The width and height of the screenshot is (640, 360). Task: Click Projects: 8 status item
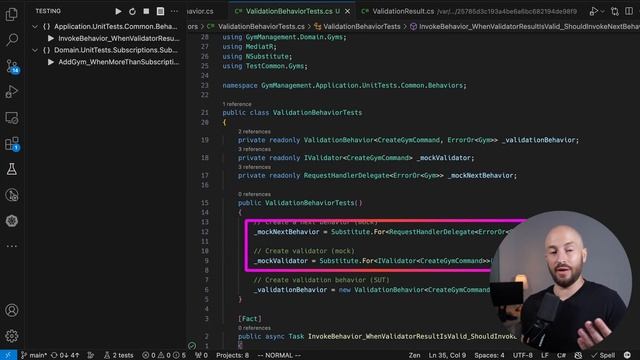click(x=232, y=355)
